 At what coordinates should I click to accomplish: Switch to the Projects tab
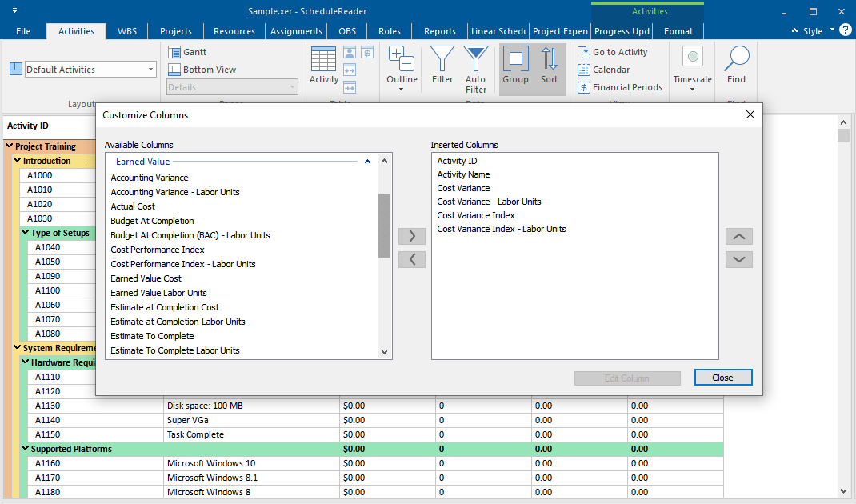[176, 31]
